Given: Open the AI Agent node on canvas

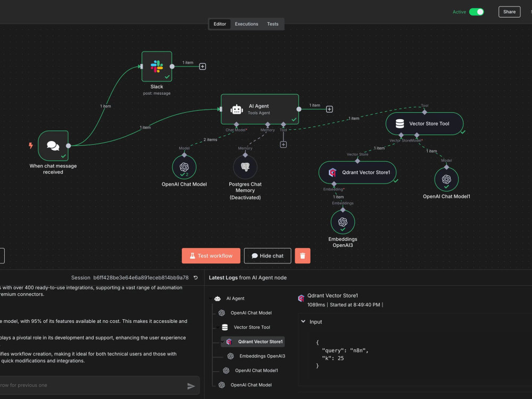Looking at the screenshot, I should (x=260, y=109).
